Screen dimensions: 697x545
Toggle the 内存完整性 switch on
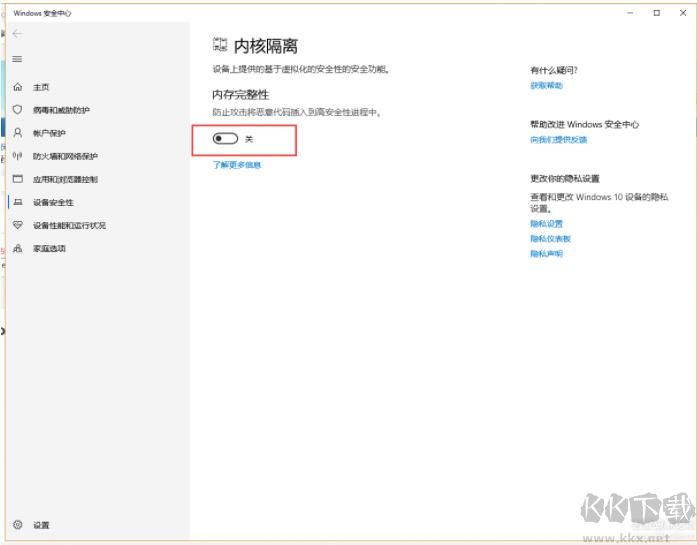tap(225, 139)
